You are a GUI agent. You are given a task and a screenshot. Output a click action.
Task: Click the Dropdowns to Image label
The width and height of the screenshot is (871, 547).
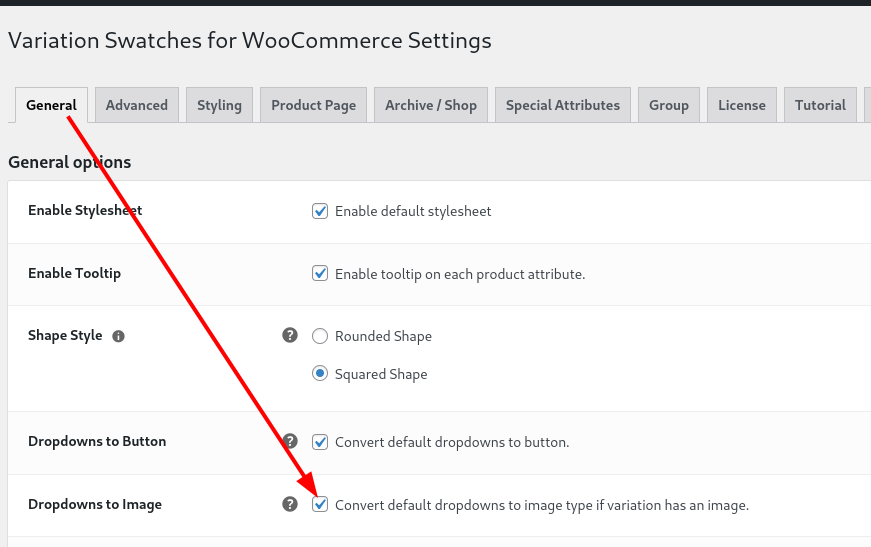95,504
